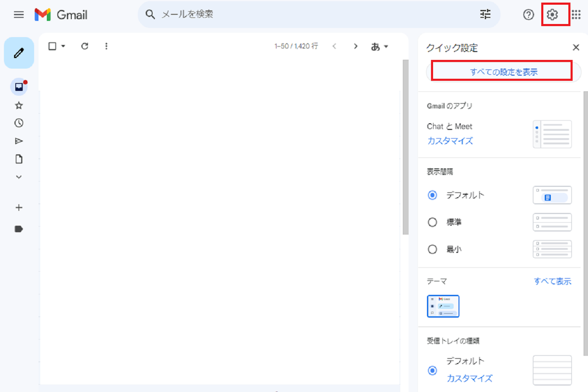Select the 最小 density radio button

pos(432,249)
